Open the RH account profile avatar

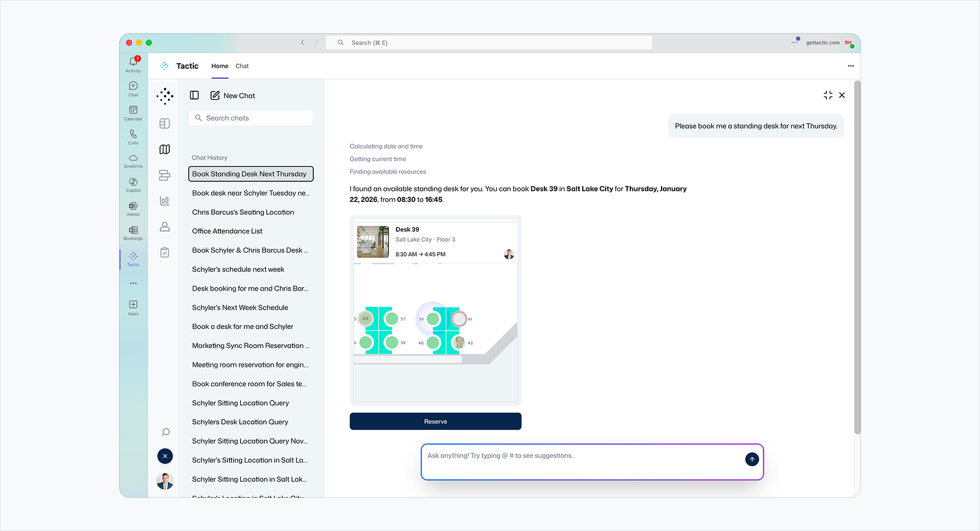[848, 42]
